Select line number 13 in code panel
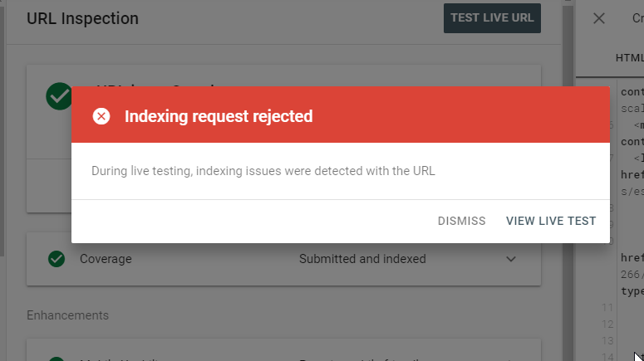This screenshot has height=361, width=644. (607, 340)
